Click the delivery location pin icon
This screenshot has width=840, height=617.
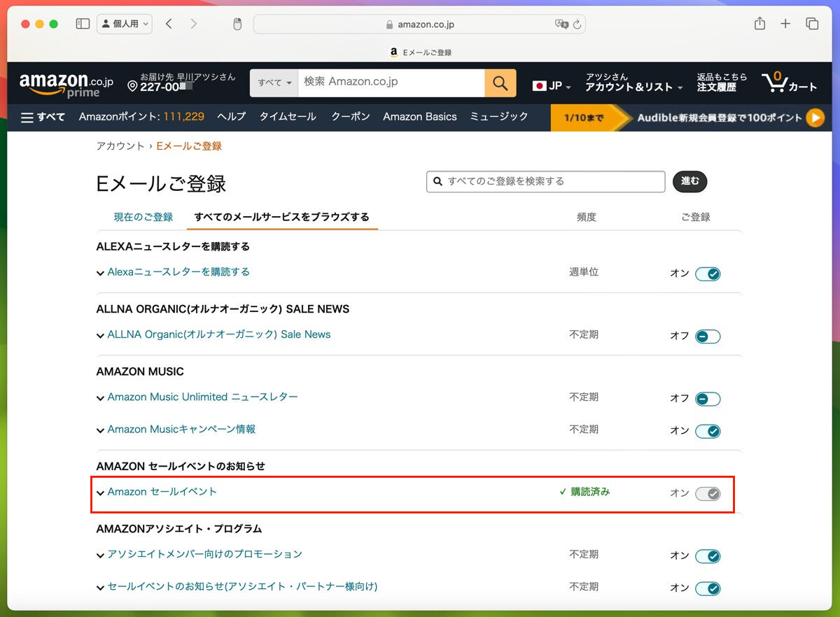(132, 87)
